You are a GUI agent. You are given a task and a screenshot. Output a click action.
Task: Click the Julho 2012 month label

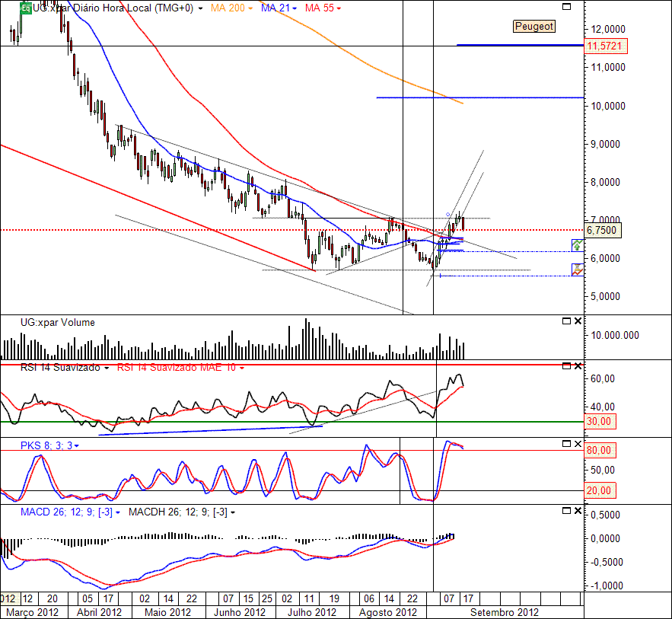(312, 612)
